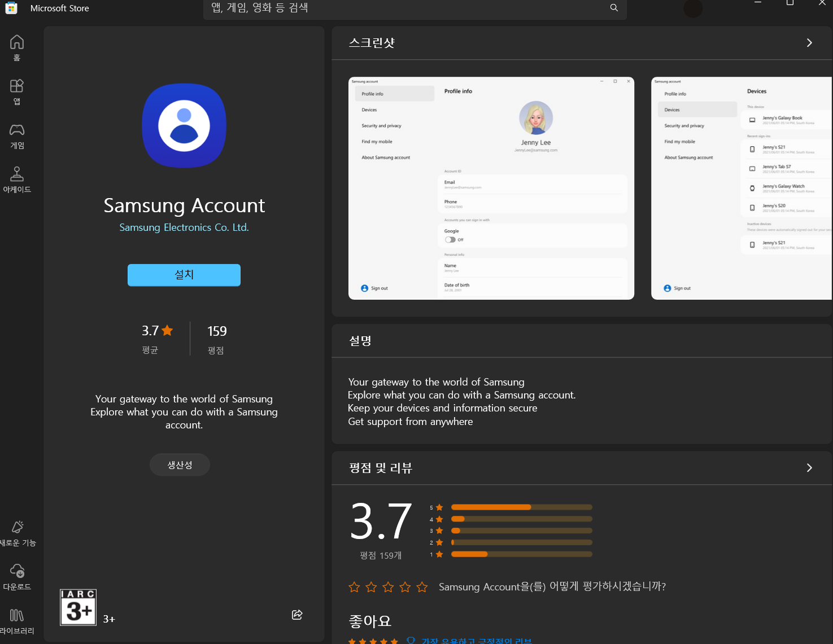Click the 3.7 average rating
This screenshot has height=644, width=833.
(157, 331)
